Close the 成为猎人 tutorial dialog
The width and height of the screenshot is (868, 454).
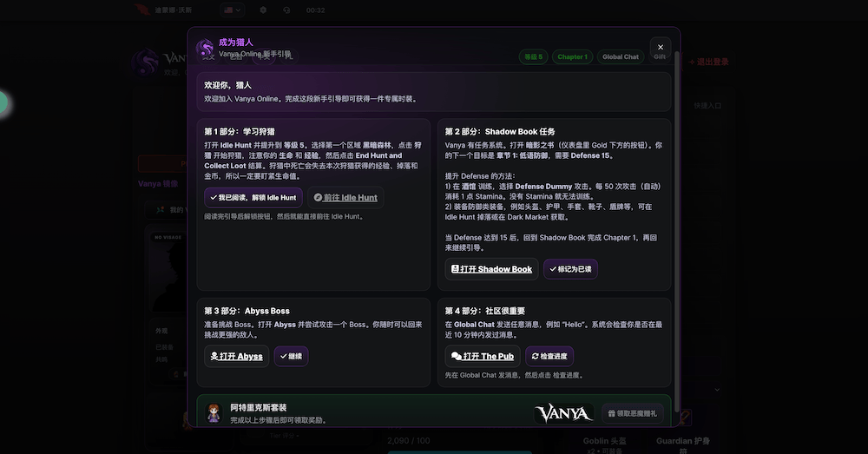[660, 48]
